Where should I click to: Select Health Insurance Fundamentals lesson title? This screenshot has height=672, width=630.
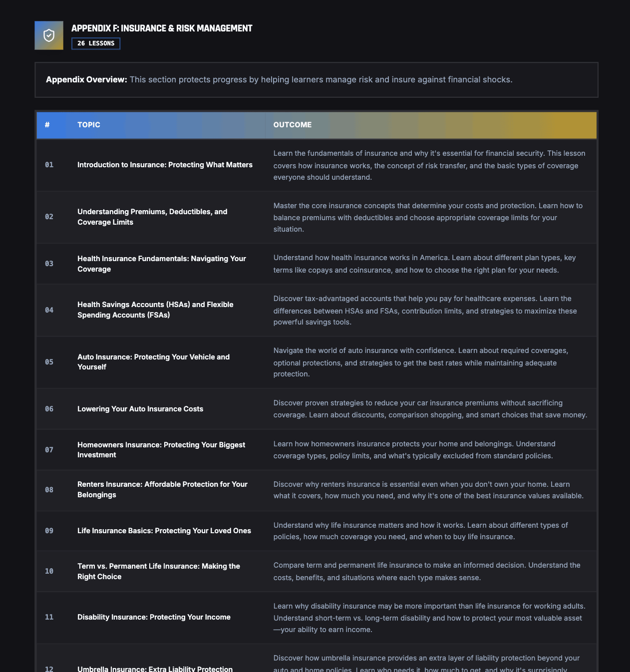(161, 264)
